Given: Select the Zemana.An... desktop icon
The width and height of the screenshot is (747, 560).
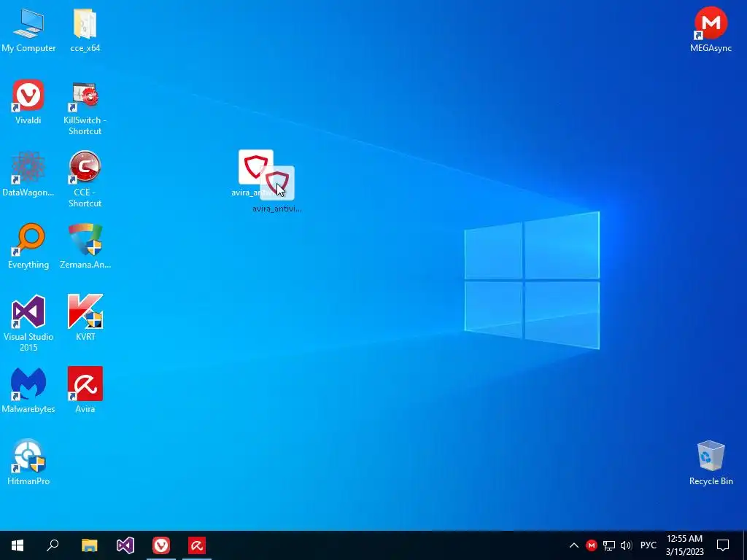Looking at the screenshot, I should point(85,246).
